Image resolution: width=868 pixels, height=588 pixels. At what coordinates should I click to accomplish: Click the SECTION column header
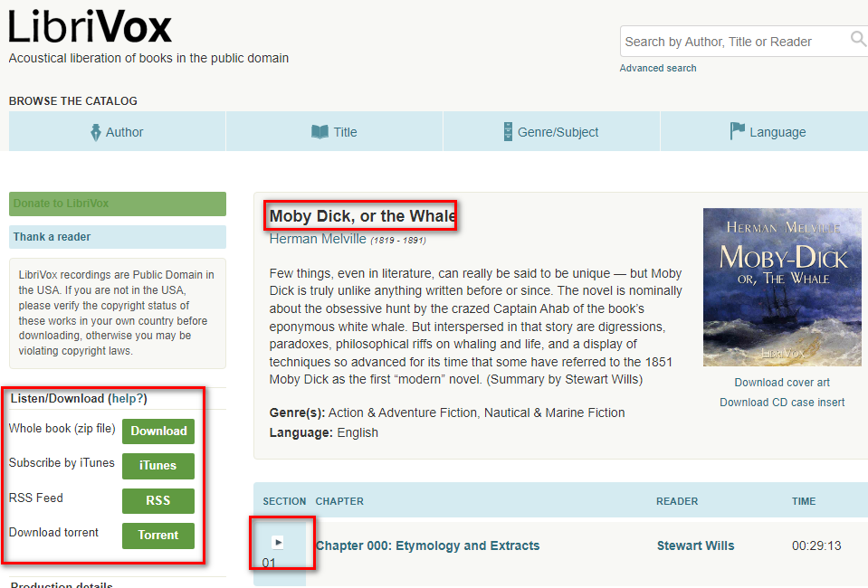click(x=284, y=501)
